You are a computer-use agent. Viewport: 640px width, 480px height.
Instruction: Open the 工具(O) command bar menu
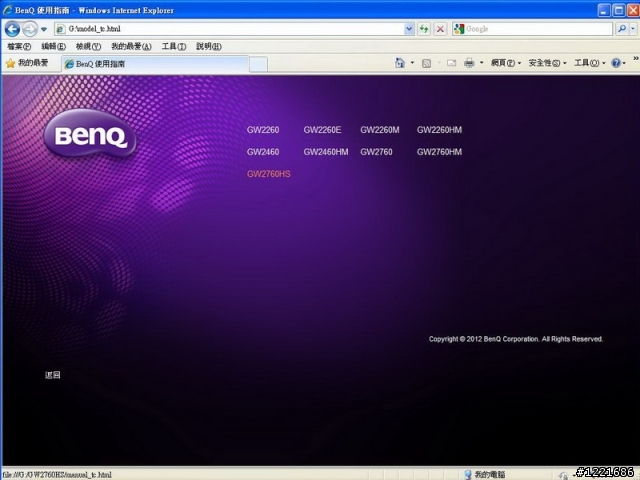pos(590,63)
